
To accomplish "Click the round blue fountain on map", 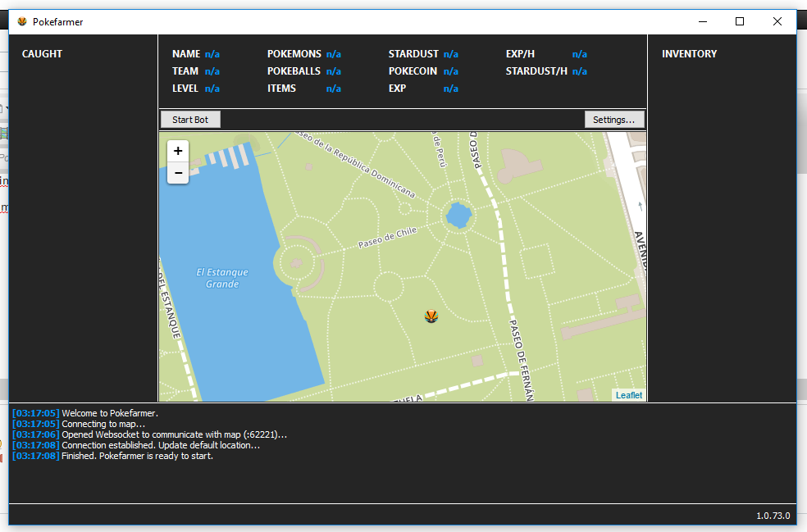I will [458, 215].
